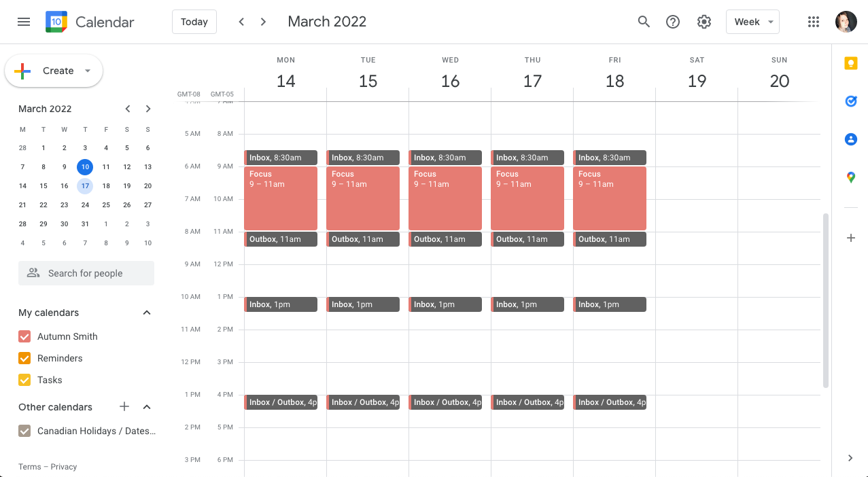The height and width of the screenshot is (477, 868).
Task: Toggle the Reminders calendar checkbox
Action: click(24, 358)
